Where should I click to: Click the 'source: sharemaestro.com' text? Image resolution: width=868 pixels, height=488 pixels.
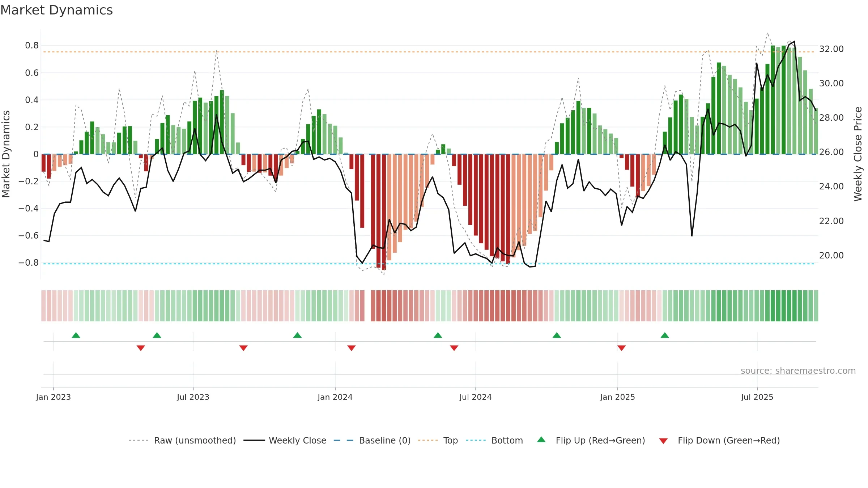coord(798,371)
